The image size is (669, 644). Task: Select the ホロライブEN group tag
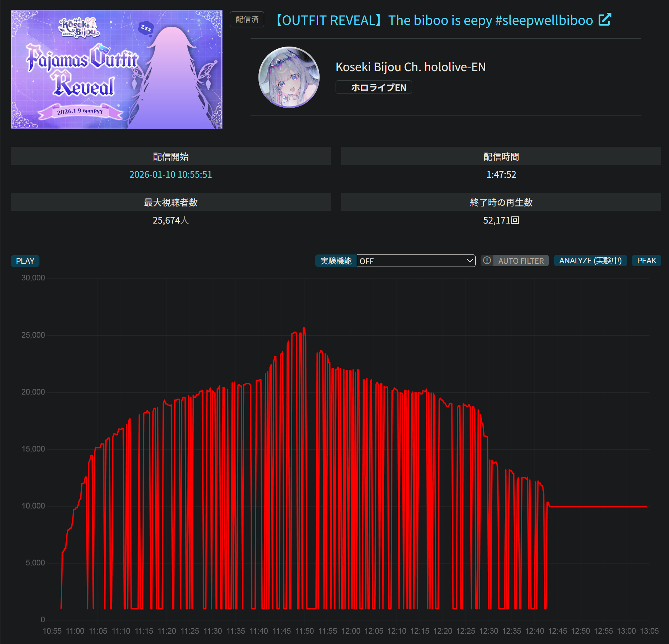pyautogui.click(x=374, y=87)
